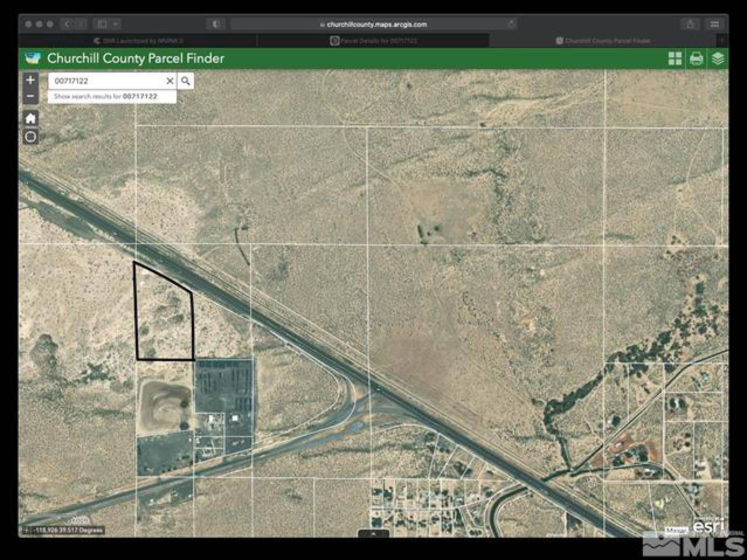
Task: Click the Safari address bar
Action: tap(373, 24)
